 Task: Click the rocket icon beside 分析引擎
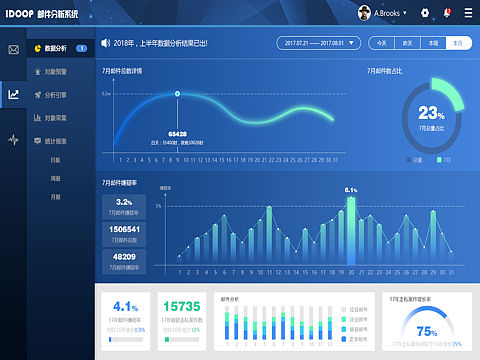pyautogui.click(x=38, y=95)
